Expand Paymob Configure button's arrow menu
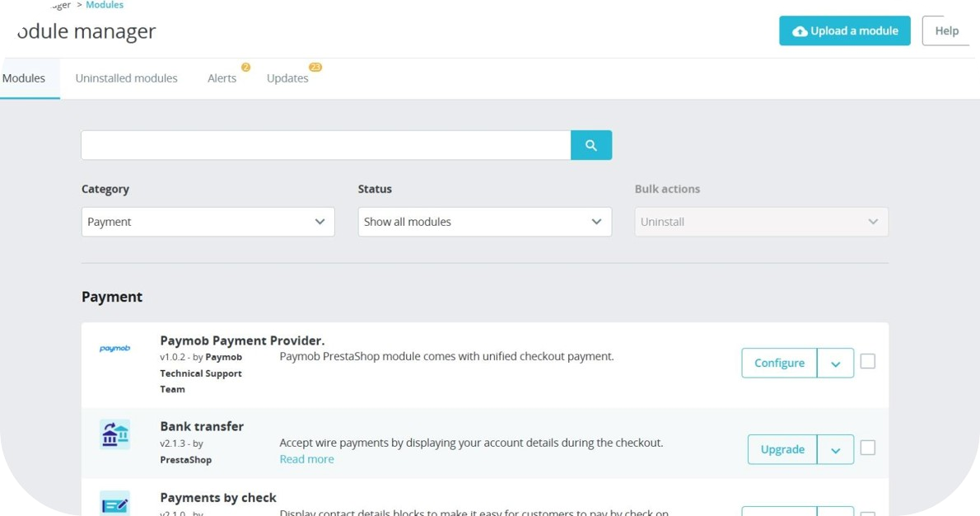980x516 pixels. [x=835, y=364]
